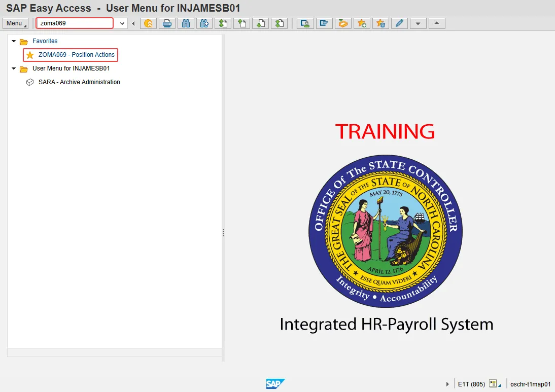Collapse the User Menu for INJAMESB01 folder

13,68
